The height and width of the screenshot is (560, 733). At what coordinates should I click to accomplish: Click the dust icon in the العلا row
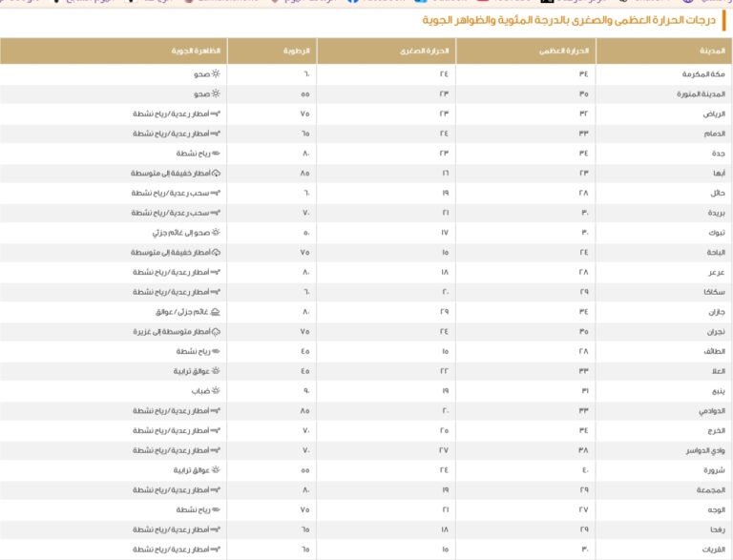click(x=216, y=371)
